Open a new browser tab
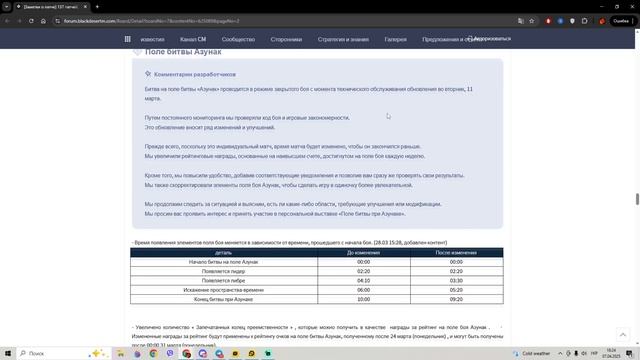The height and width of the screenshot is (360, 640). pos(97,7)
